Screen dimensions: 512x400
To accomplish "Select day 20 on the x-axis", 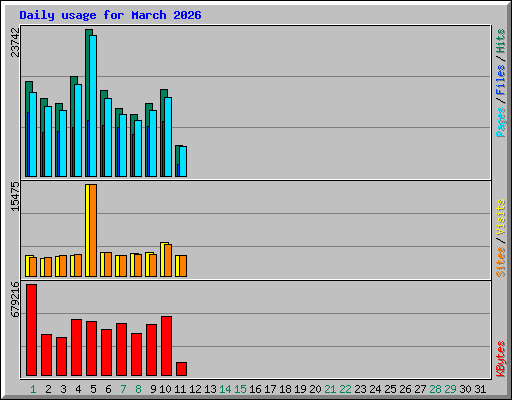I will pos(315,389).
